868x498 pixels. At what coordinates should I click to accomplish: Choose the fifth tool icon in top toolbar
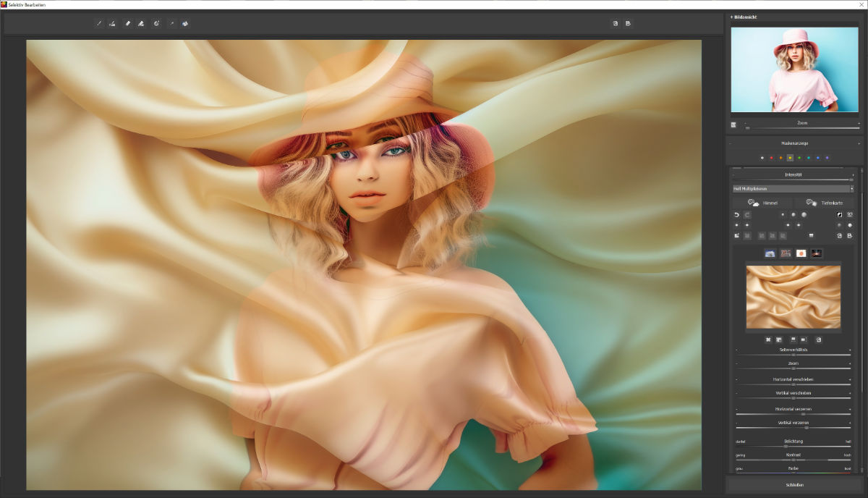point(156,23)
